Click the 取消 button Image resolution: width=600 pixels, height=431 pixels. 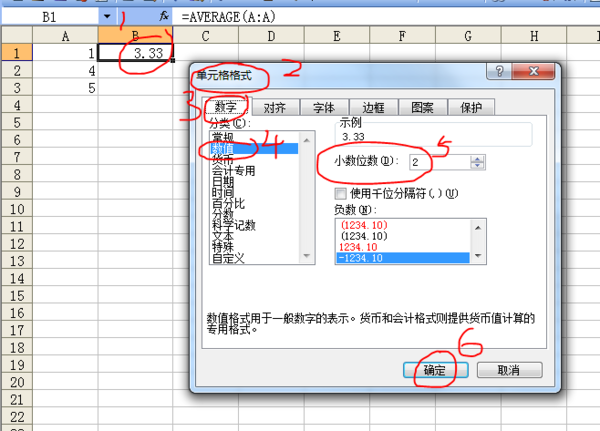(509, 370)
